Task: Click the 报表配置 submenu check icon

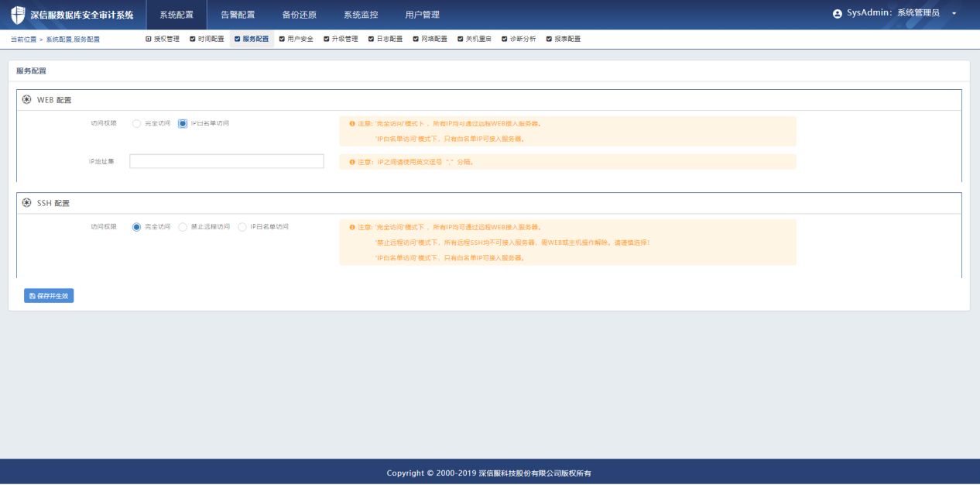Action: 549,39
